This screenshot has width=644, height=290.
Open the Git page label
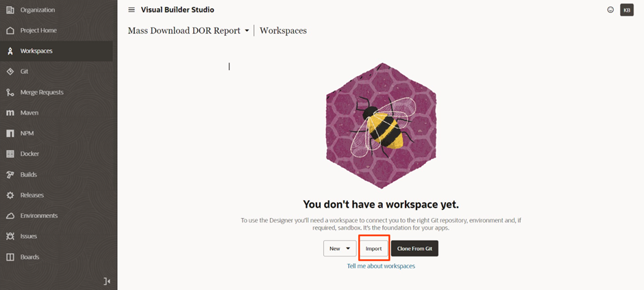pyautogui.click(x=24, y=71)
